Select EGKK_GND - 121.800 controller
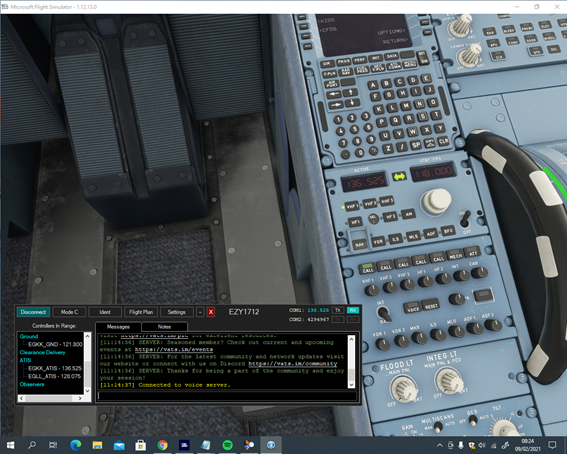The height and width of the screenshot is (454, 567). (55, 344)
